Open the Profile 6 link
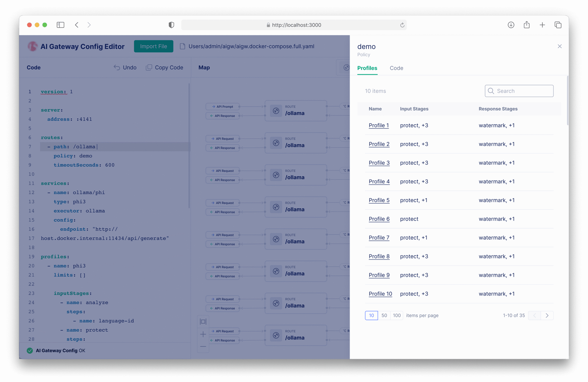588x382 pixels. point(379,219)
